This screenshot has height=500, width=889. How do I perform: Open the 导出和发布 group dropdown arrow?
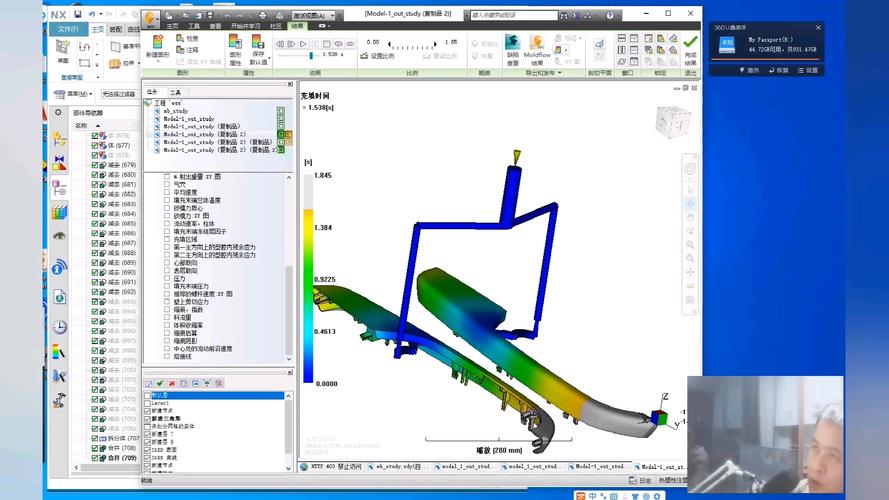[560, 73]
